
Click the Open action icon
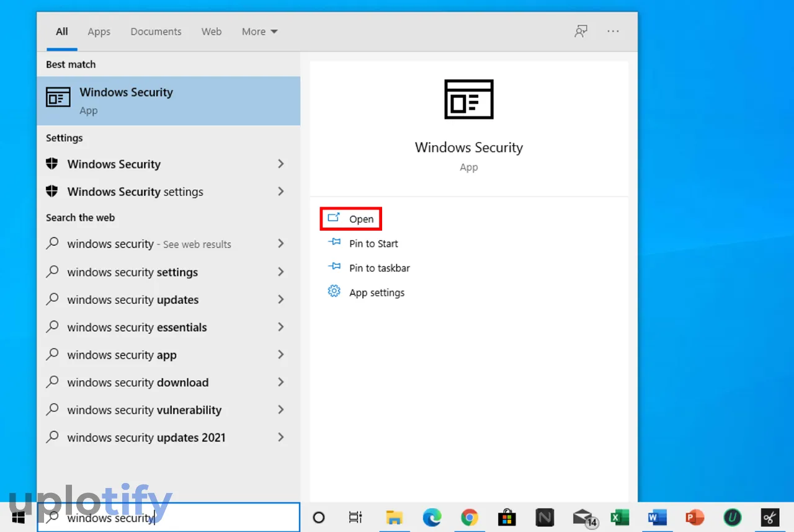(x=334, y=218)
